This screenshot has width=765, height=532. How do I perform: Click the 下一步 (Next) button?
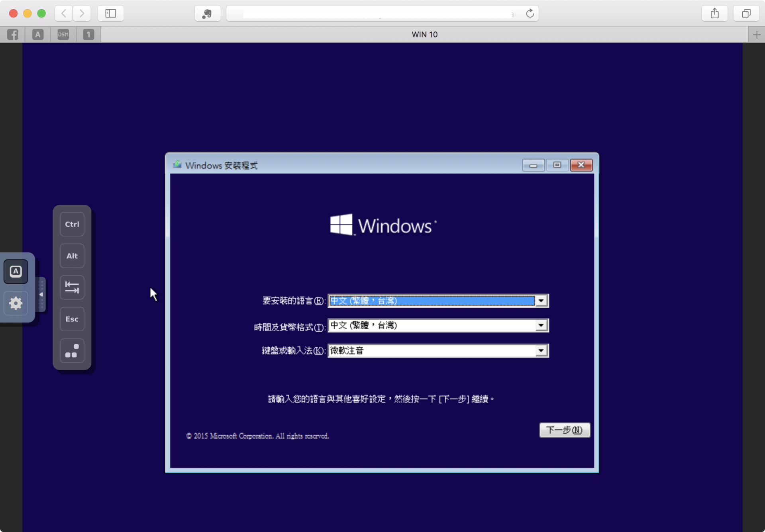pos(564,430)
